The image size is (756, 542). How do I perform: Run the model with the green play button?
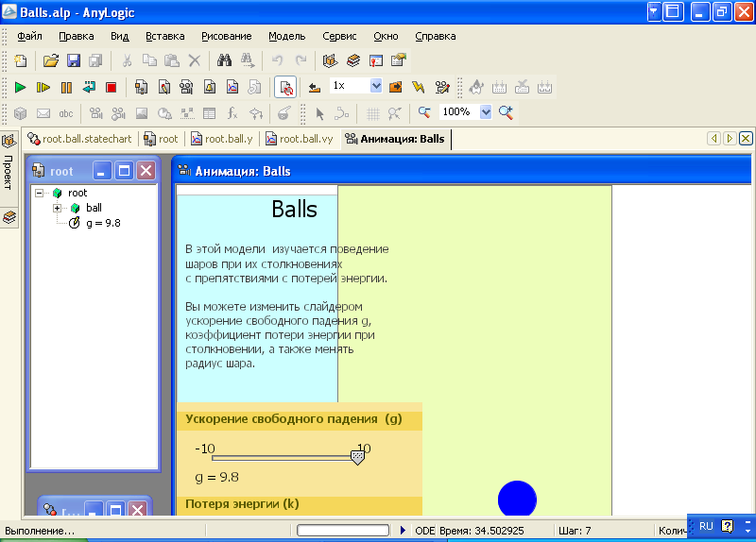click(x=20, y=87)
